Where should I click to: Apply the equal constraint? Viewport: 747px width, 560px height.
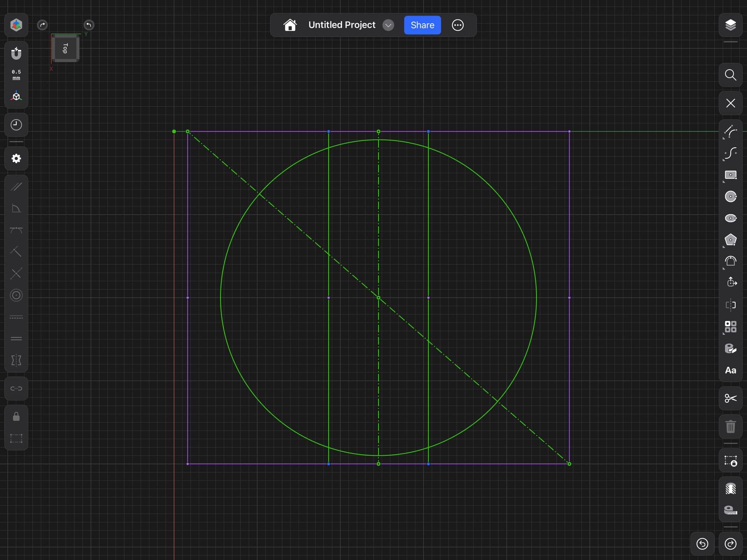(16, 339)
